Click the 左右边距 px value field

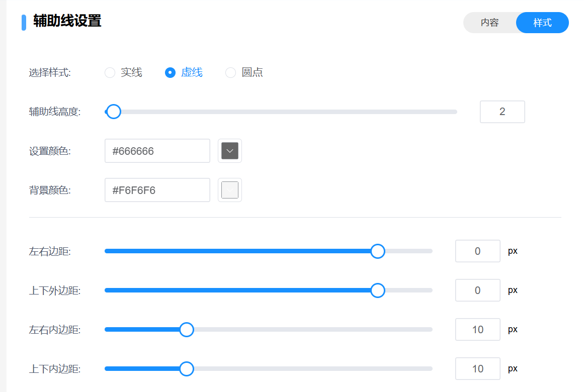(477, 251)
